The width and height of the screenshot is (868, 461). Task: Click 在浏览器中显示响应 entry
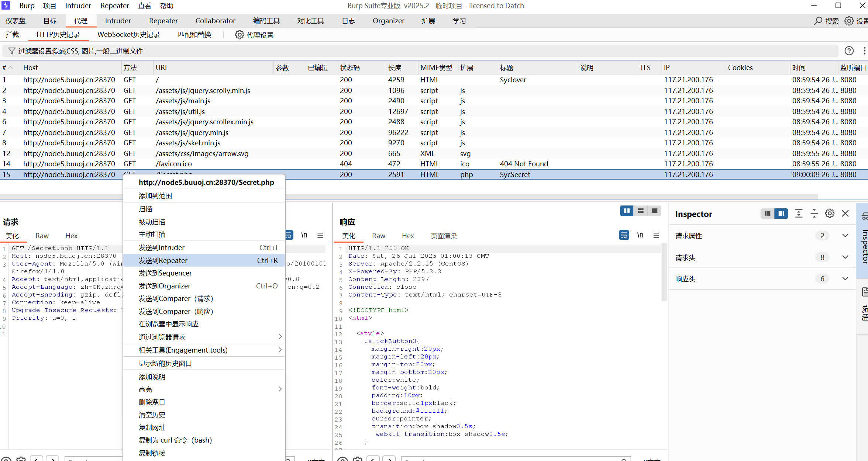point(204,324)
